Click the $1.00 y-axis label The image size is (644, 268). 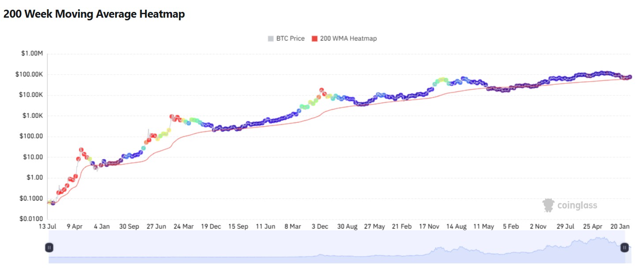[35, 177]
